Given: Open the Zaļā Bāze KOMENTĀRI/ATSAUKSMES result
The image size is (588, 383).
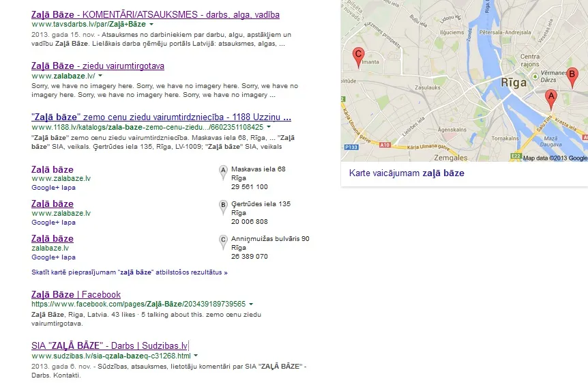Looking at the screenshot, I should (x=156, y=14).
